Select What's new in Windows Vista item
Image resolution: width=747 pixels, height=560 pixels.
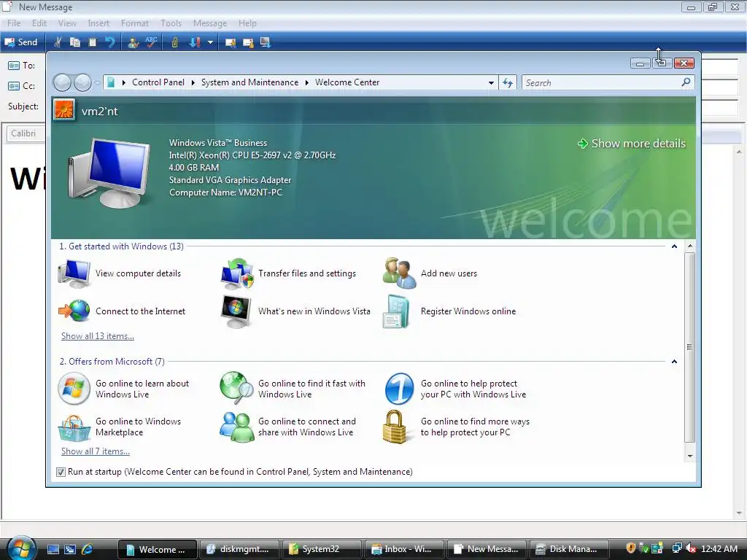(295, 311)
